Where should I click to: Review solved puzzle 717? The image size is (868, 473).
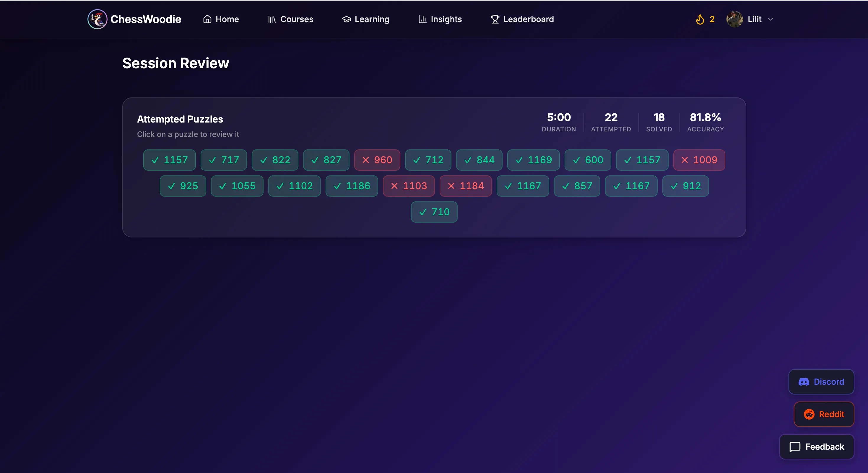point(224,160)
